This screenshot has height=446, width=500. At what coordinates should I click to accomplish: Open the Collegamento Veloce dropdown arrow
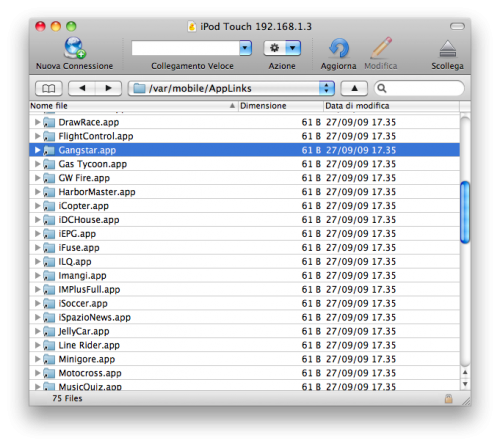245,48
